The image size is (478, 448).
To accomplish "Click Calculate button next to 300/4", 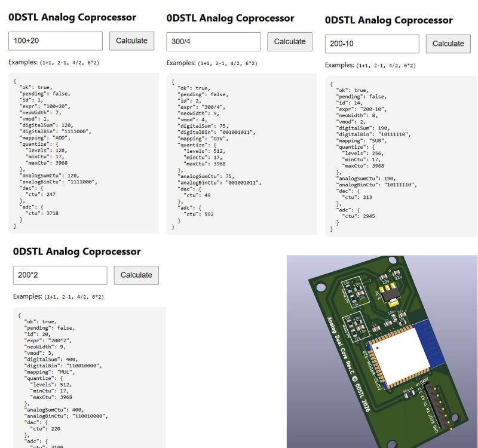I will (x=290, y=42).
